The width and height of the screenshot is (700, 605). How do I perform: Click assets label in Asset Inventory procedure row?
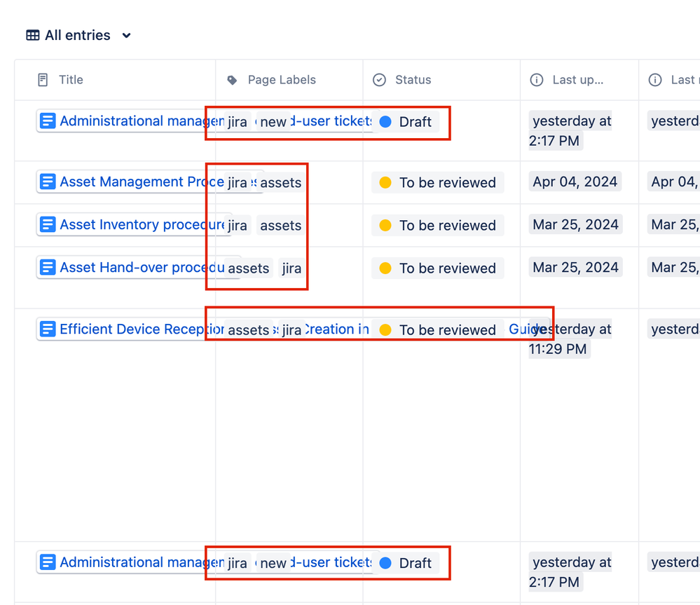coord(281,226)
